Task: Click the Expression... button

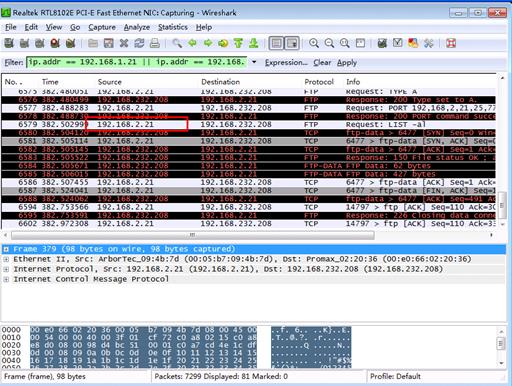Action: [286, 62]
